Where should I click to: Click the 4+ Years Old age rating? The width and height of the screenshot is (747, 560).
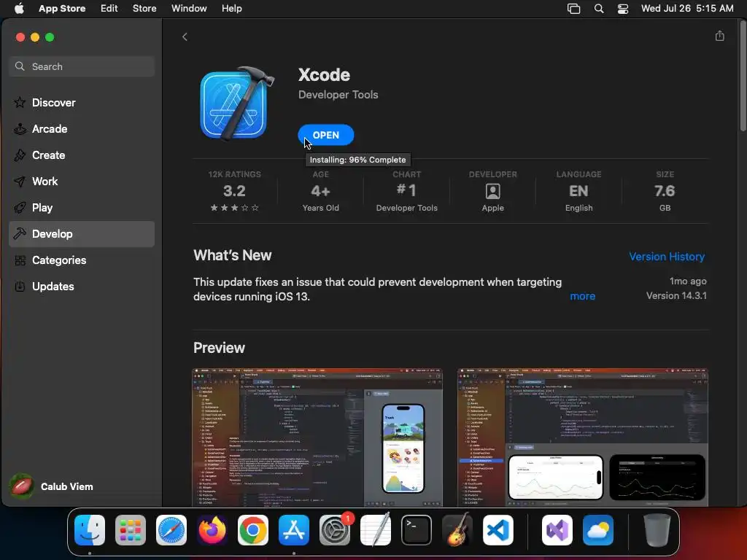321,191
